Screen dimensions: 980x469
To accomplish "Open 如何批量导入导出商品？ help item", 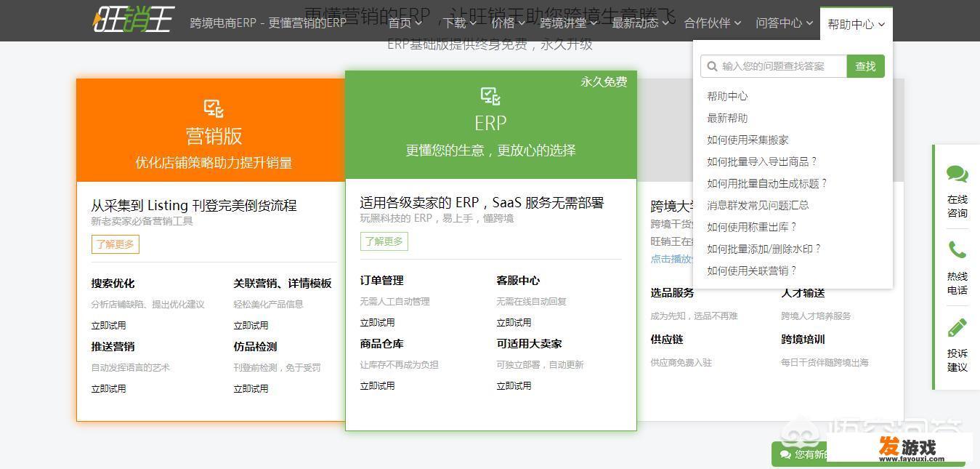I will coord(763,161).
